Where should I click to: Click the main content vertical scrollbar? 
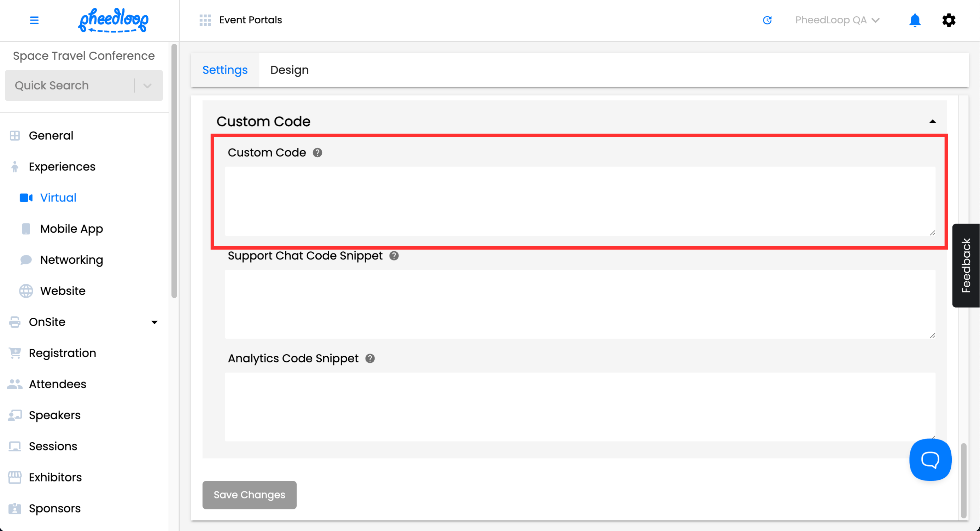(x=963, y=480)
